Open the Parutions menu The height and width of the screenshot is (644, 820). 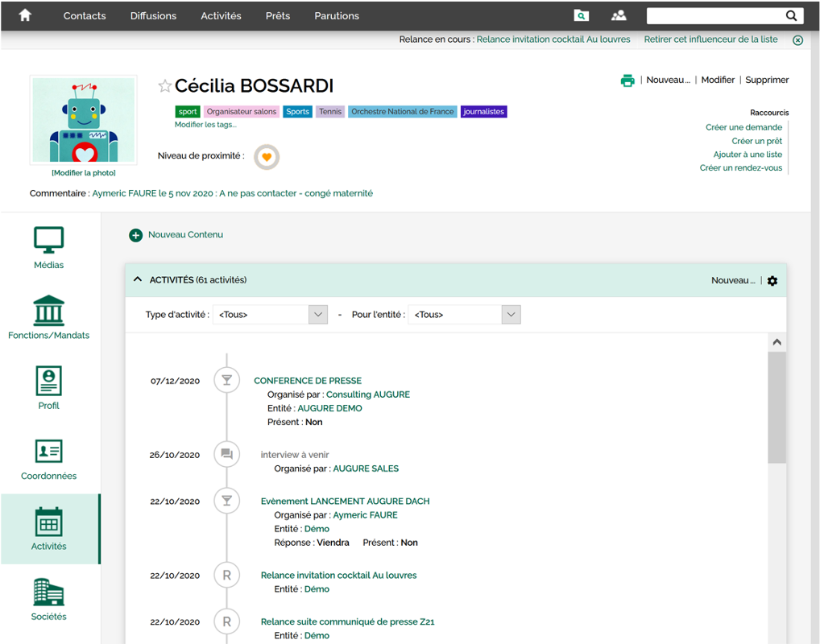pyautogui.click(x=337, y=16)
